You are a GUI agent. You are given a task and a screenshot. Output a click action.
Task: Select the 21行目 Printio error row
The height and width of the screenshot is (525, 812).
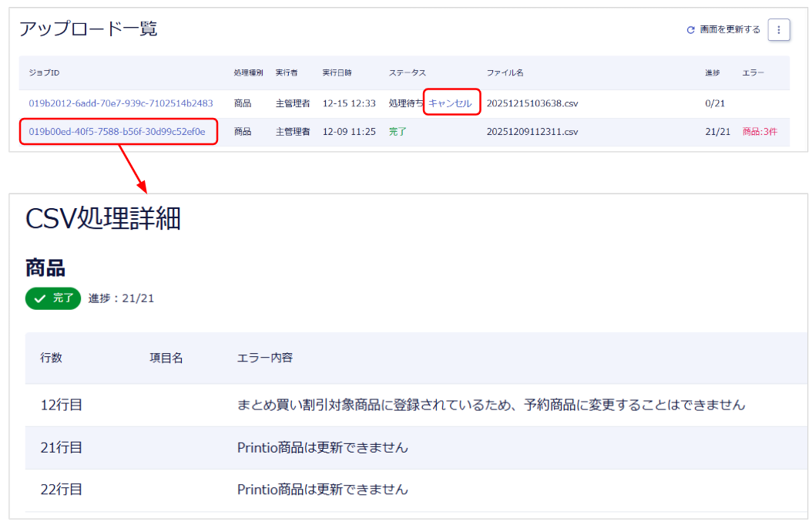tap(62, 447)
